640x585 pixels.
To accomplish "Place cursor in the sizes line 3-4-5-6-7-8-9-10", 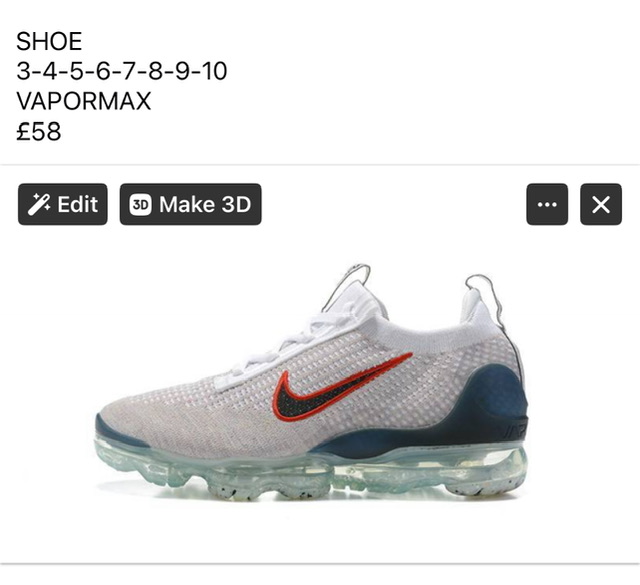I will [x=122, y=71].
